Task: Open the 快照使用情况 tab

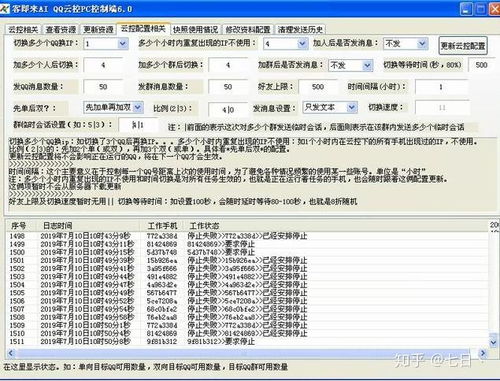Action: click(195, 29)
